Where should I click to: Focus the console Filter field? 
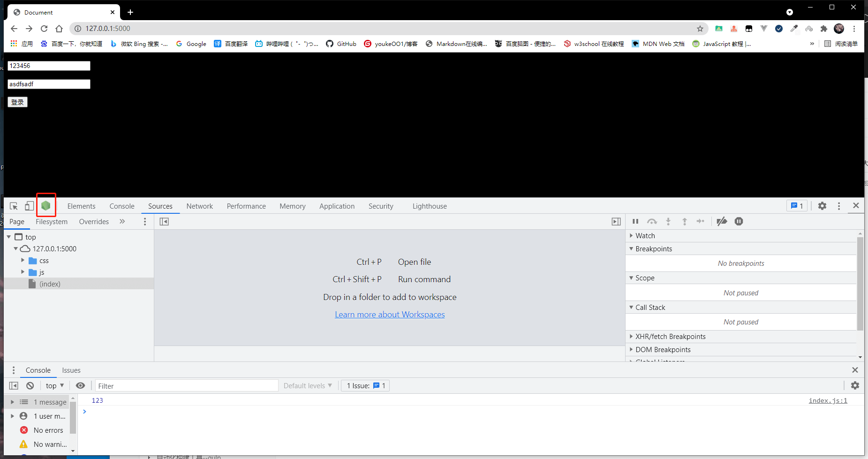tap(187, 386)
